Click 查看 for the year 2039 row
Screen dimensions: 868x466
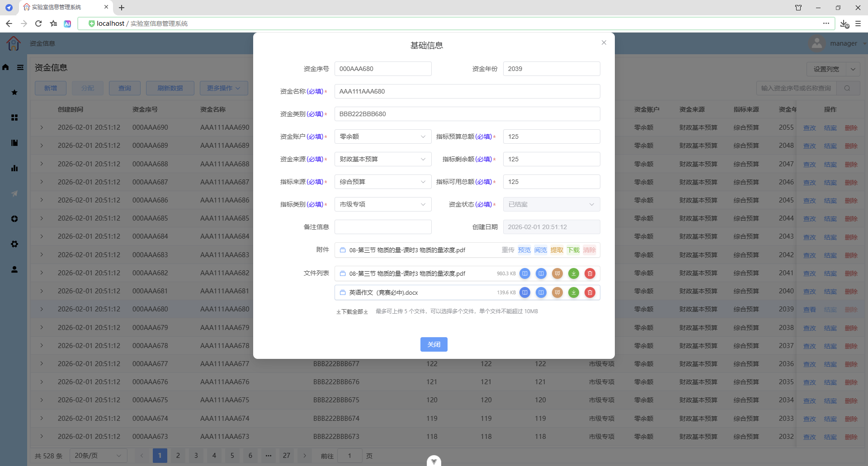point(810,310)
